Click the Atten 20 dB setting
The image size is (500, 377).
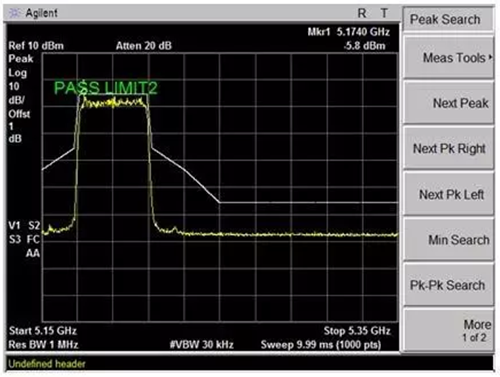click(x=144, y=46)
